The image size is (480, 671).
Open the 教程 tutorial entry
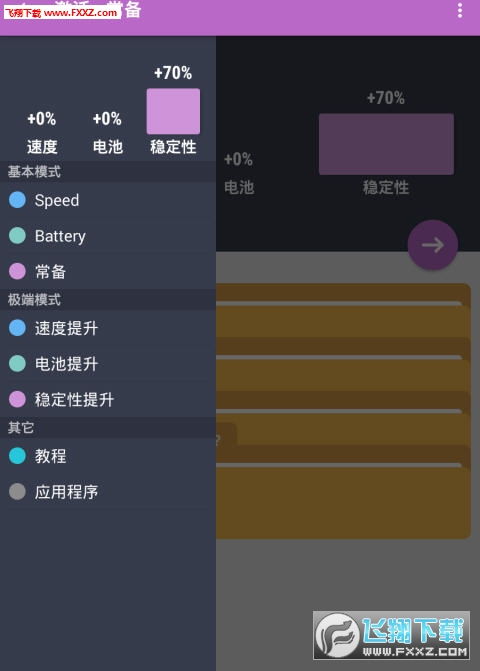point(108,456)
